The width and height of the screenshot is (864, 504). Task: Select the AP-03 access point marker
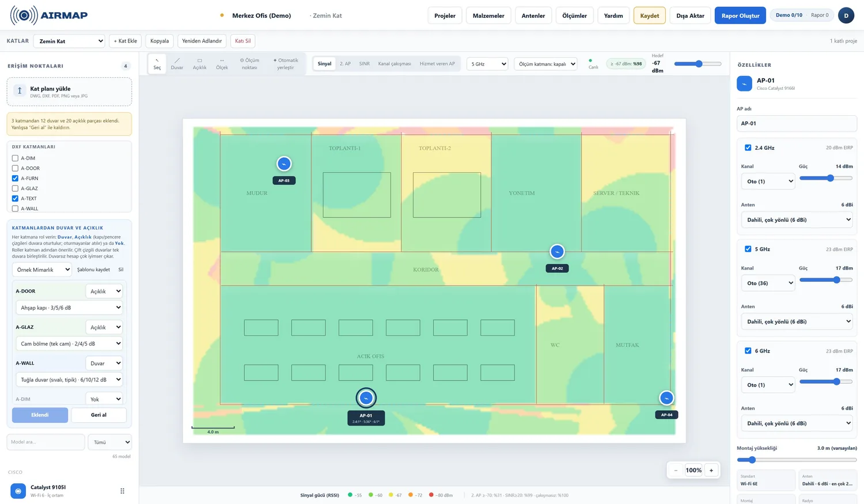click(284, 164)
